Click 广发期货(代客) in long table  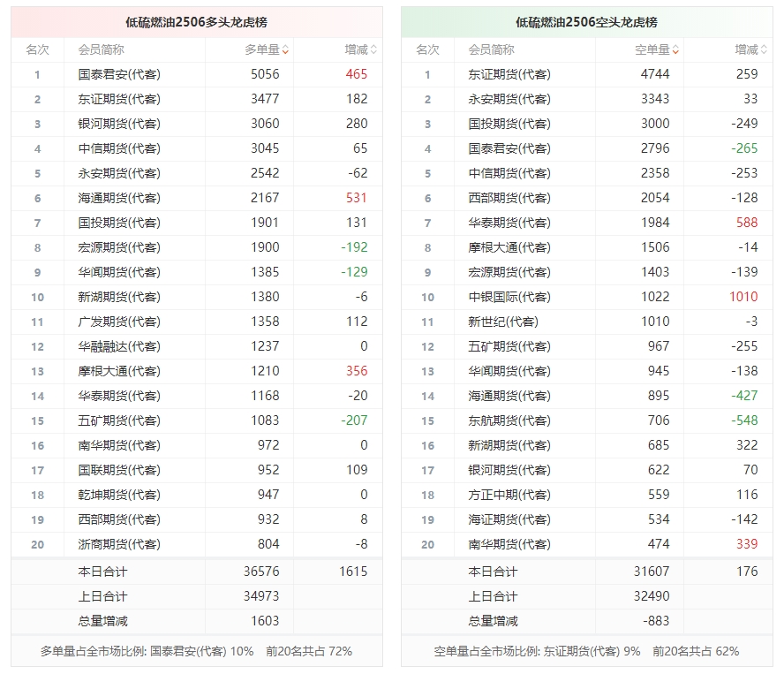pyautogui.click(x=119, y=322)
